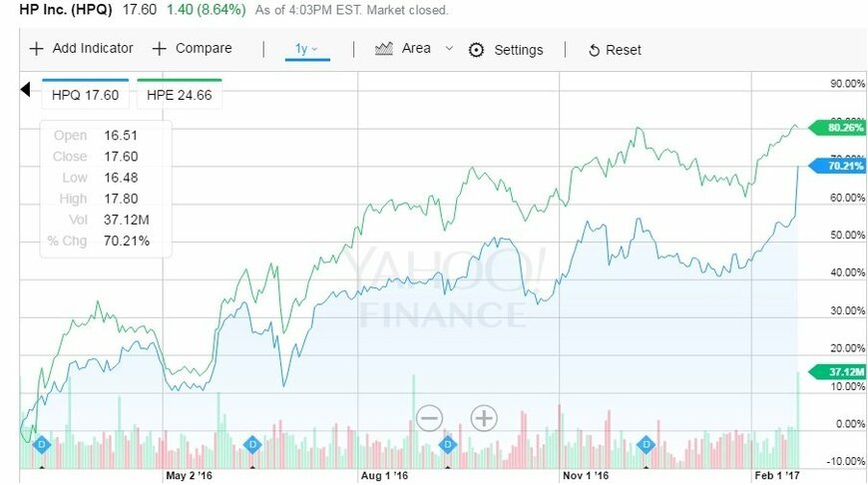The image size is (868, 485).
Task: Collapse the legend with black arrow
Action: [x=26, y=91]
